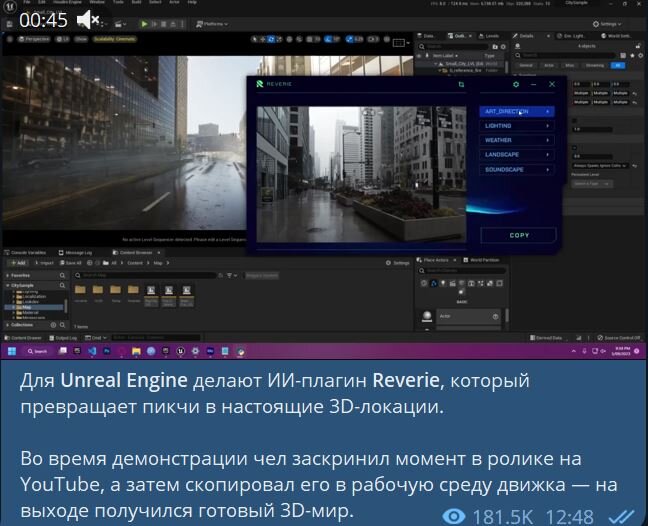Screen dimensions: 648x526
Task: Click the Actor sphere icon in Place Actors
Action: pyautogui.click(x=428, y=317)
